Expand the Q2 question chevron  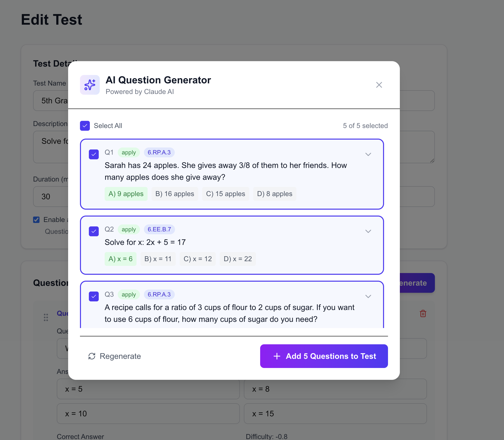point(368,231)
